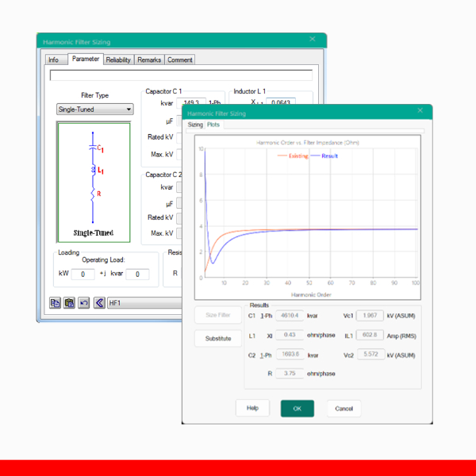Confirm with the green OK button
Viewport: 476px width, 476px height.
(x=297, y=408)
